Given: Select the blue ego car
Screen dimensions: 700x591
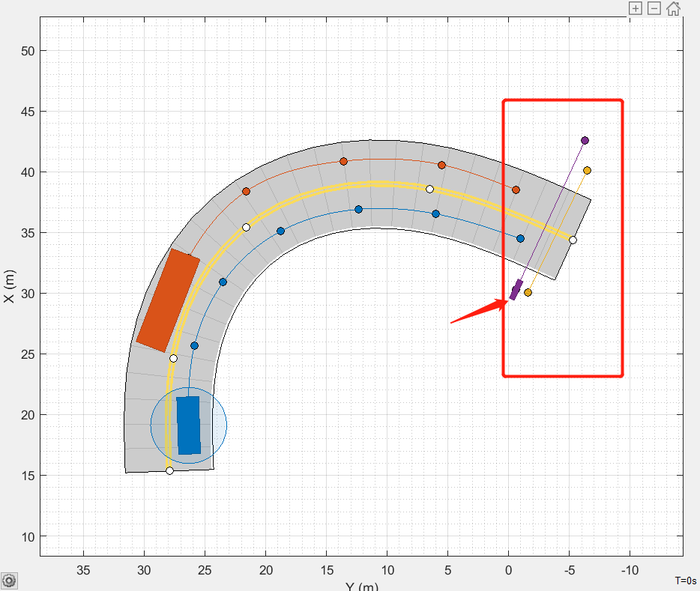Looking at the screenshot, I should click(188, 425).
